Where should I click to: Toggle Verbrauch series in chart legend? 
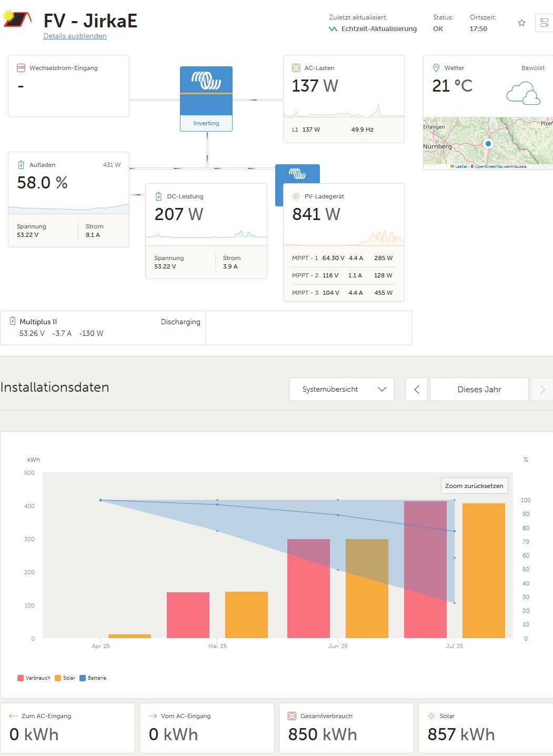click(34, 678)
